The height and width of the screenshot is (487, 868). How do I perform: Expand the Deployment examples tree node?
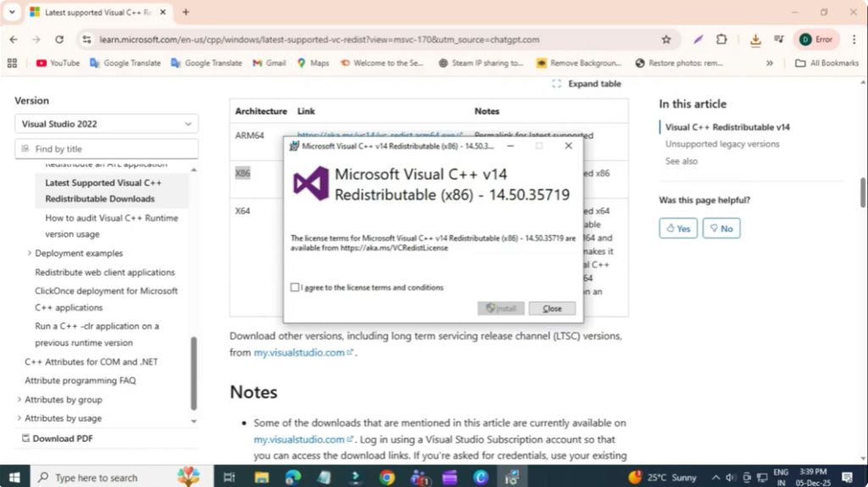pos(30,253)
